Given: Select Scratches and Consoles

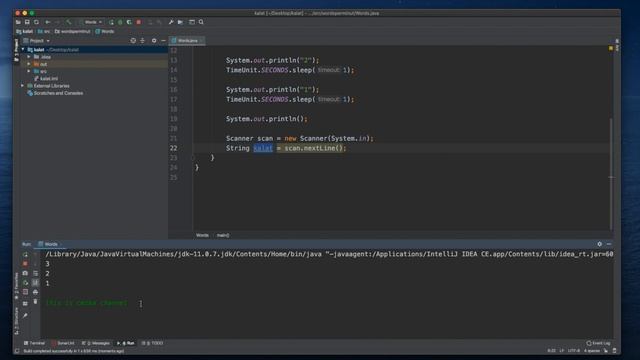Looking at the screenshot, I should (x=55, y=93).
